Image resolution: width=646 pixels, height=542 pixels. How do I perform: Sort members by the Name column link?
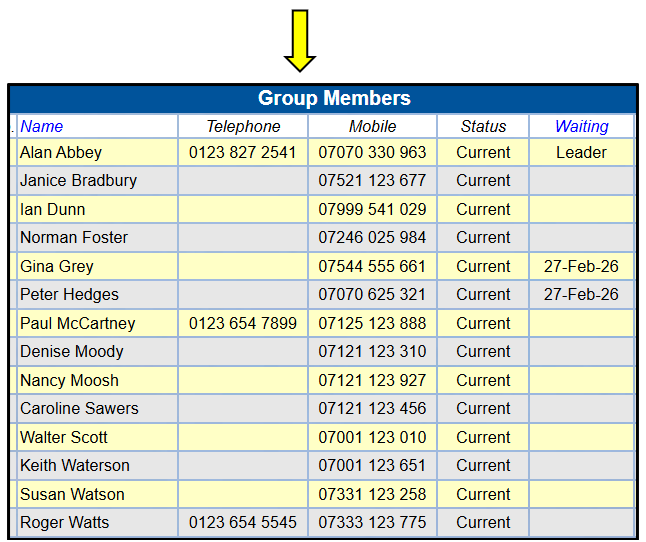pyautogui.click(x=42, y=126)
